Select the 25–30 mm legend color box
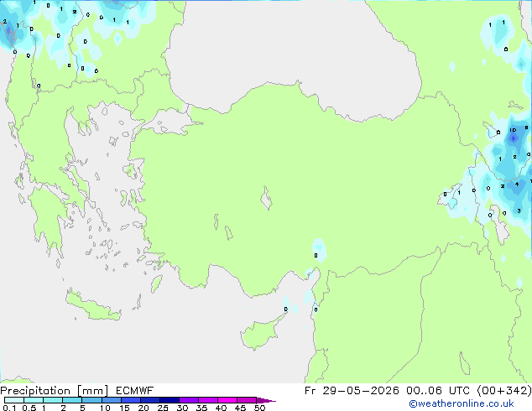The width and height of the screenshot is (532, 411). tap(169, 400)
